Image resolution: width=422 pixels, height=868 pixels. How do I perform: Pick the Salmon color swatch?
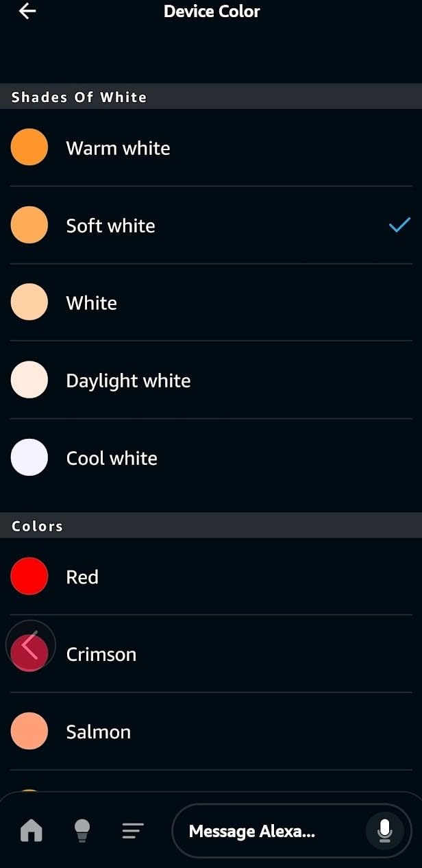click(29, 731)
